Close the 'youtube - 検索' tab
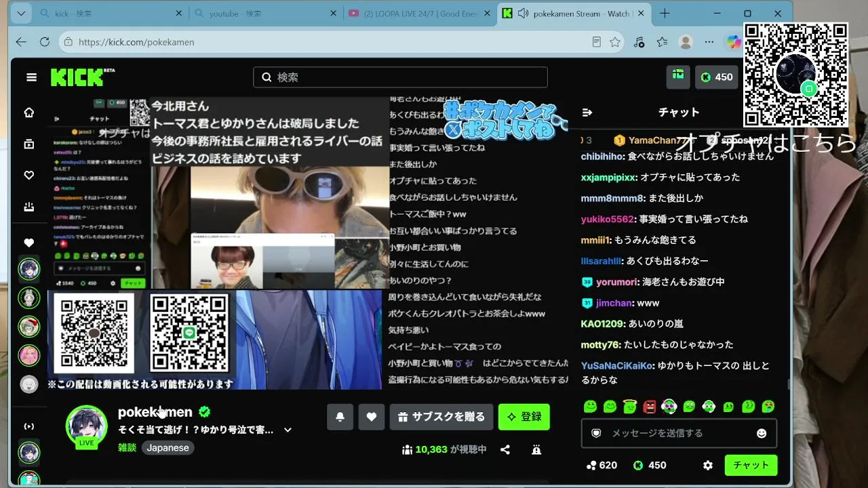 (x=333, y=14)
